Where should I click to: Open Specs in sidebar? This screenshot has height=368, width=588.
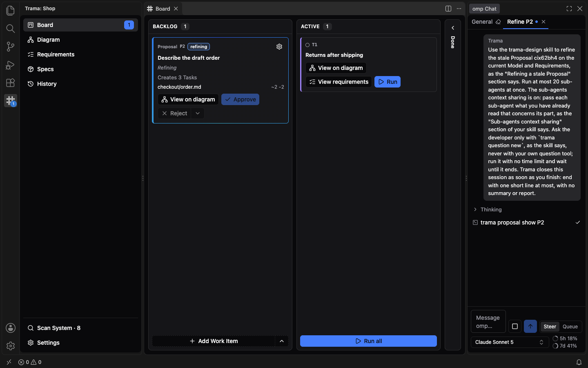click(x=80, y=69)
